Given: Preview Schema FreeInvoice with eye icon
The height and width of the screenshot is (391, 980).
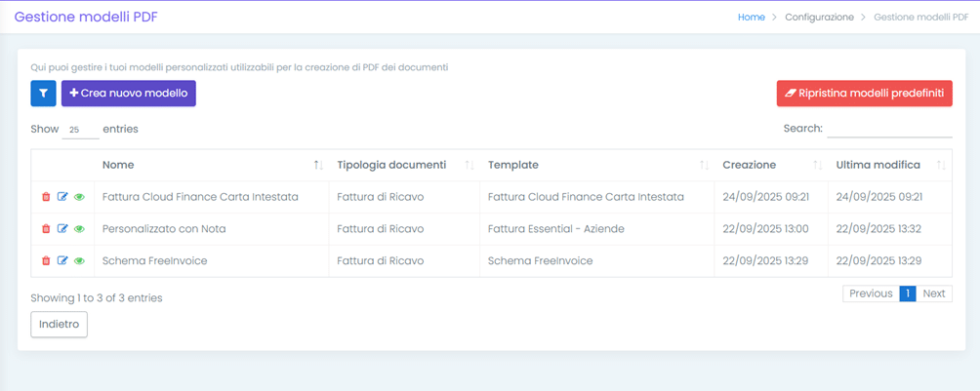Looking at the screenshot, I should point(79,261).
